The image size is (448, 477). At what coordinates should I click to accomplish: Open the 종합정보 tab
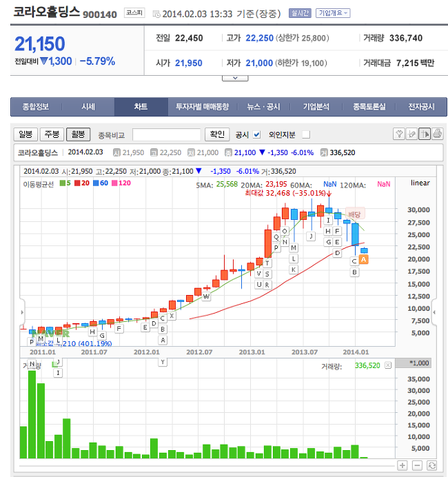[x=36, y=107]
